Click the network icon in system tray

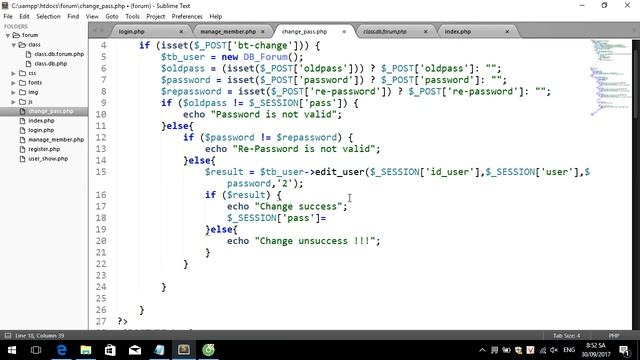click(x=542, y=350)
